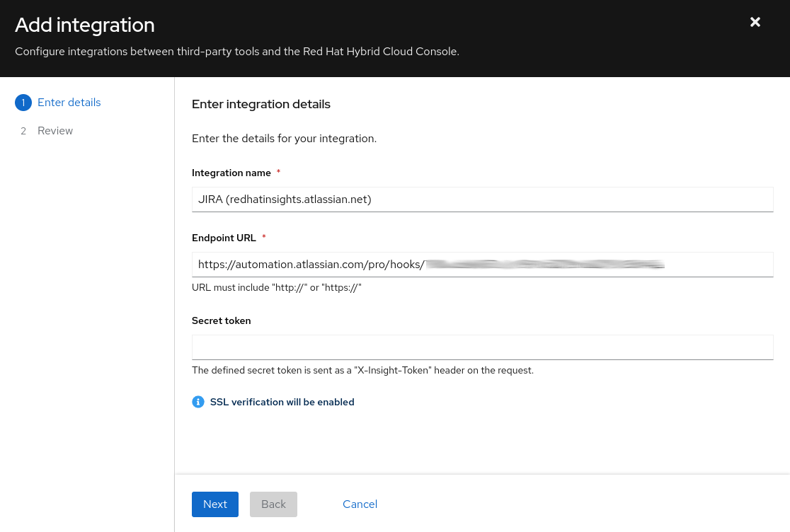This screenshot has width=790, height=532.
Task: Select the Enter details wizard step
Action: click(69, 103)
